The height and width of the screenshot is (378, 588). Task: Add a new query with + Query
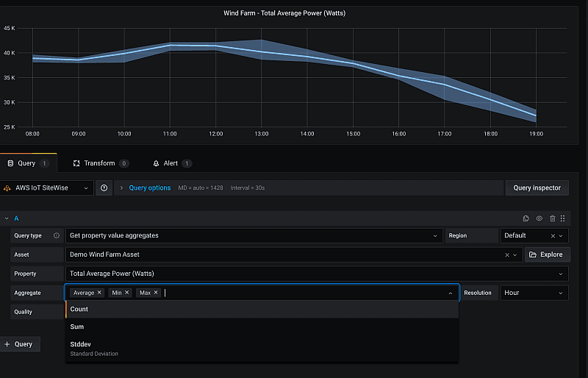[x=19, y=344]
